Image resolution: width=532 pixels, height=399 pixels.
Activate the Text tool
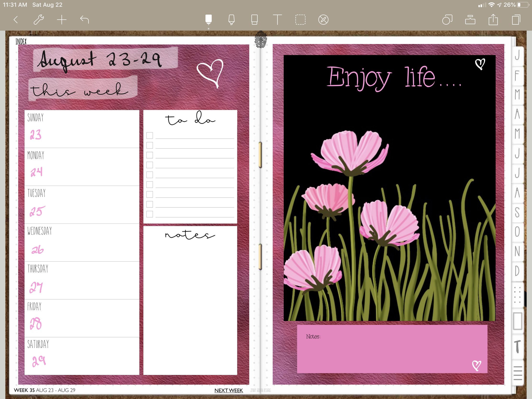click(x=277, y=19)
